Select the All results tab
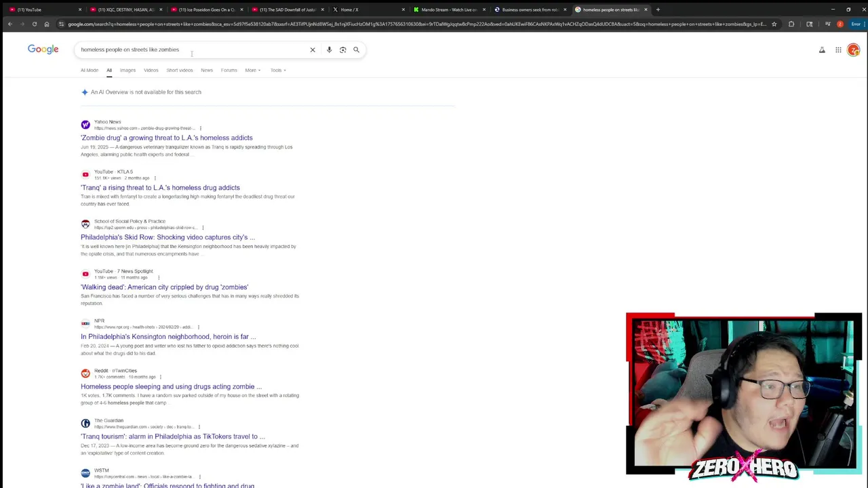The width and height of the screenshot is (868, 488). point(108,70)
